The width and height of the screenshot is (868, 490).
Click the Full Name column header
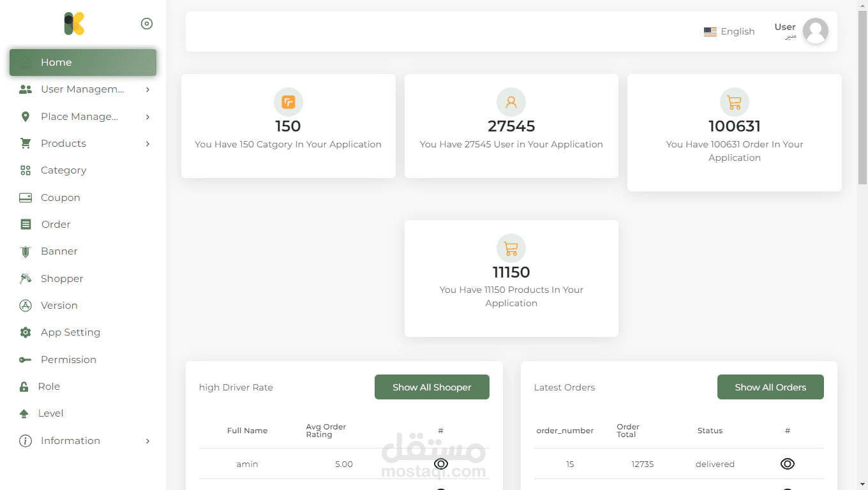(x=247, y=431)
